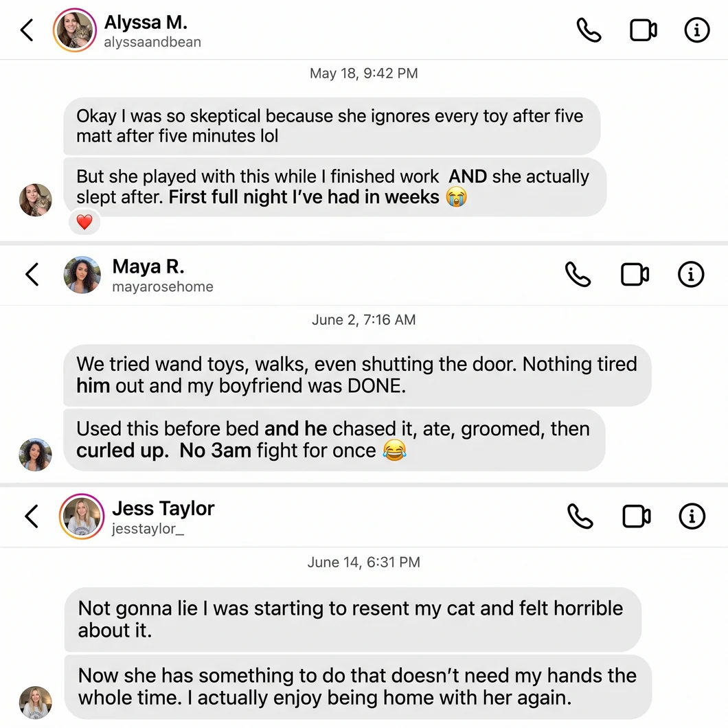This screenshot has height=728, width=728.
Task: View Jess Taylor story ring avatar
Action: point(81,516)
